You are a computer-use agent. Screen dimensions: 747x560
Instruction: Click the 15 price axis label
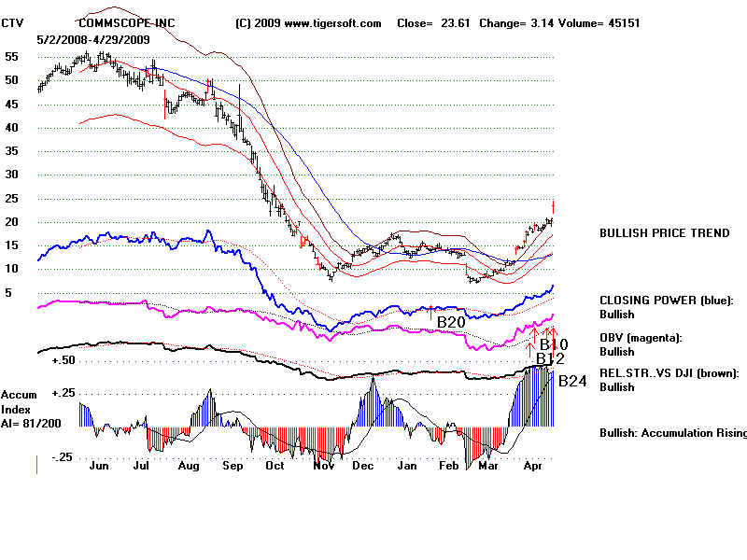(11, 245)
